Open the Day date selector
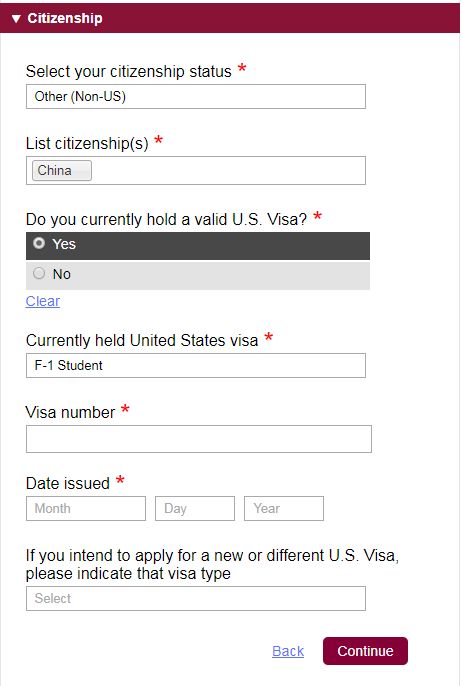Image resolution: width=463 pixels, height=686 pixels. pyautogui.click(x=195, y=508)
